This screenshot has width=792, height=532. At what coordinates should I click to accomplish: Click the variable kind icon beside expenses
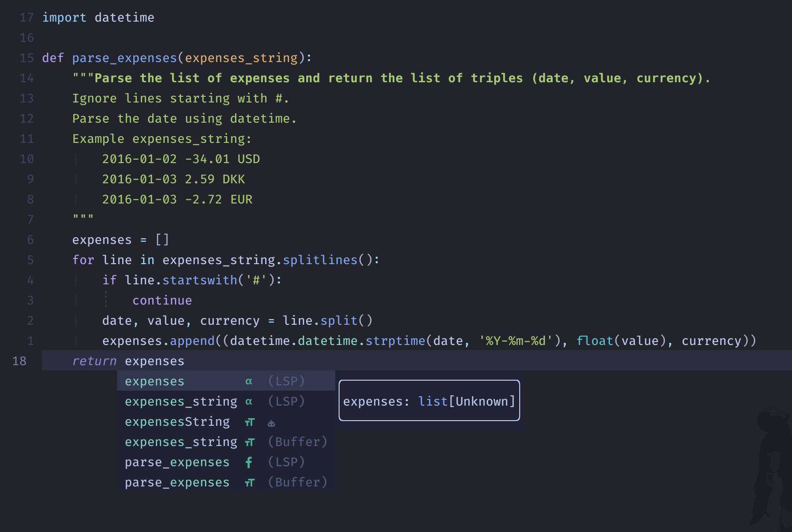click(x=249, y=381)
